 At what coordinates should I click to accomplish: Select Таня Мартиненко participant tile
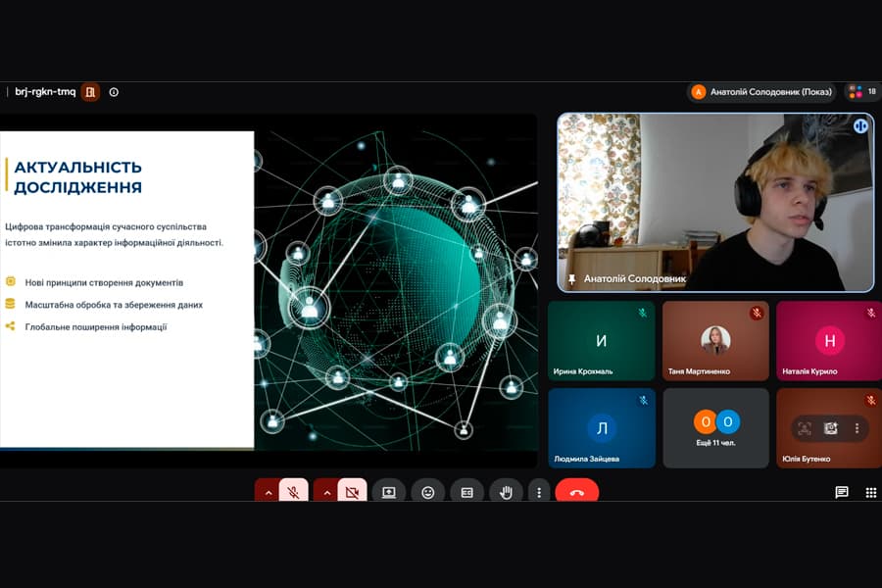715,340
